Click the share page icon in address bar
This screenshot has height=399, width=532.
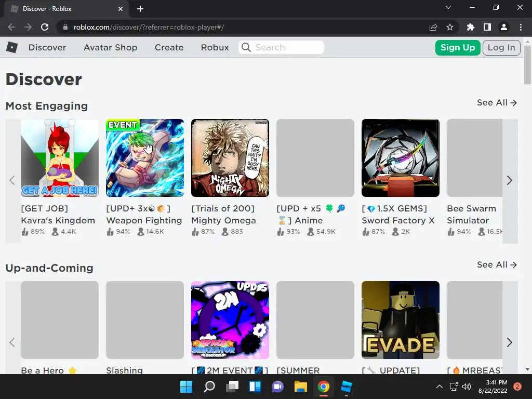(x=433, y=27)
